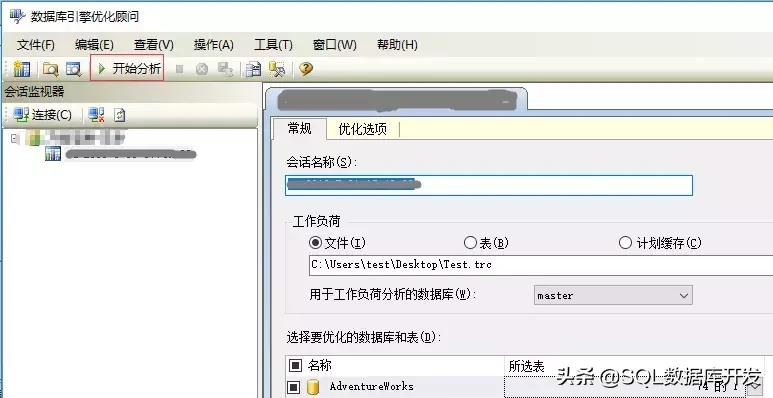
Task: Click the Open File folder icon
Action: tap(50, 69)
